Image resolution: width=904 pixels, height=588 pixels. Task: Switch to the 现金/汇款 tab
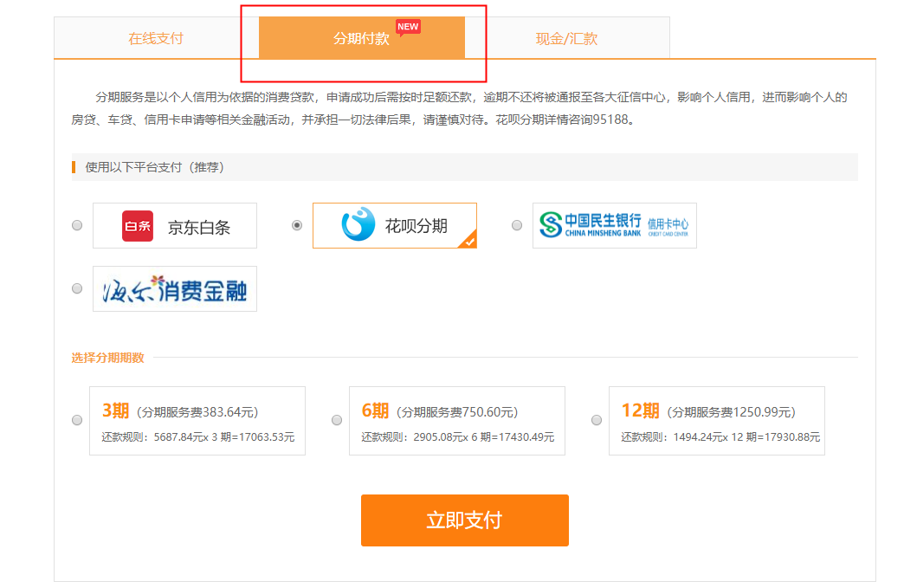(x=567, y=38)
